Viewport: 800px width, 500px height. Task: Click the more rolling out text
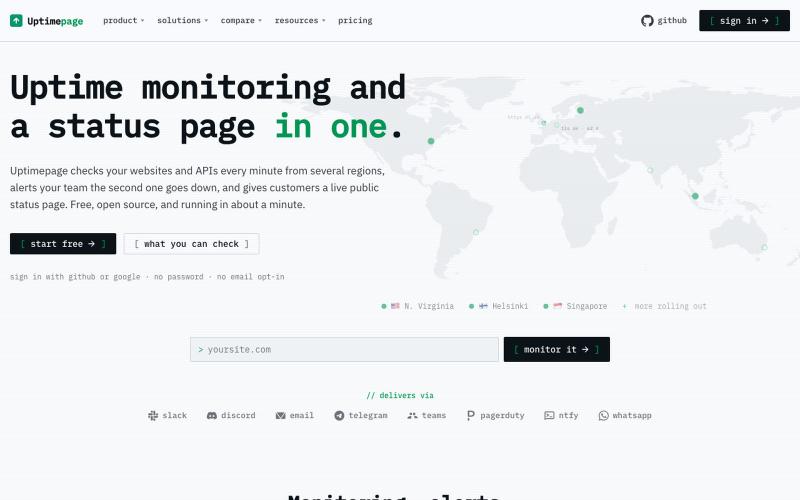click(x=670, y=306)
